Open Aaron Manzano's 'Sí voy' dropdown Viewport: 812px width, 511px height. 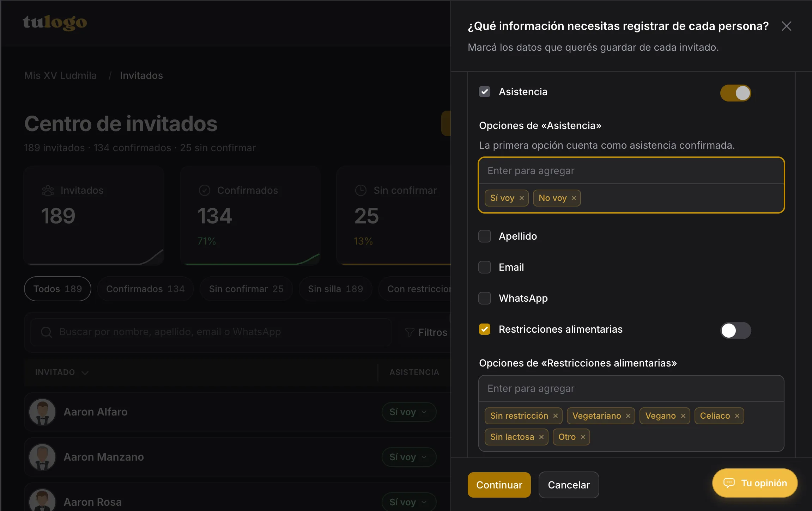[x=409, y=457]
